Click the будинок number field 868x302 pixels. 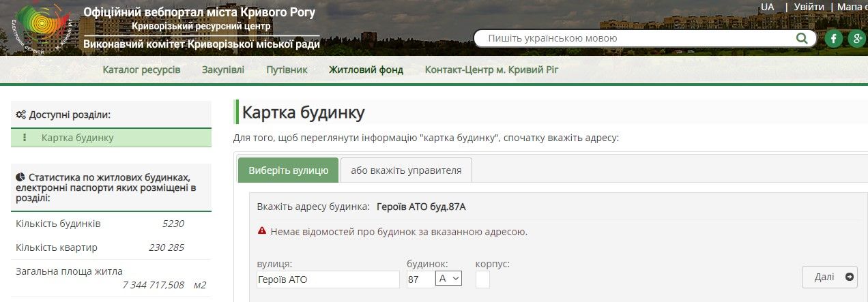[x=420, y=279]
